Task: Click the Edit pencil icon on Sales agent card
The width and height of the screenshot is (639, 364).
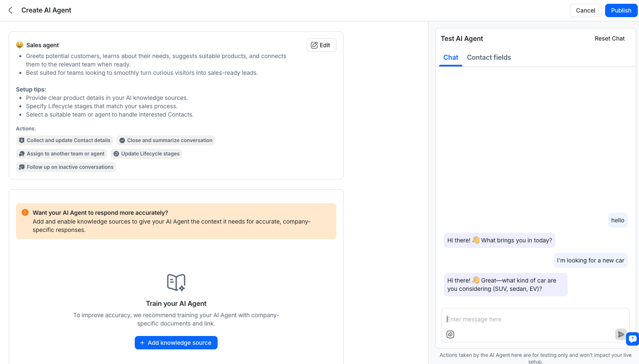Action: pos(314,45)
